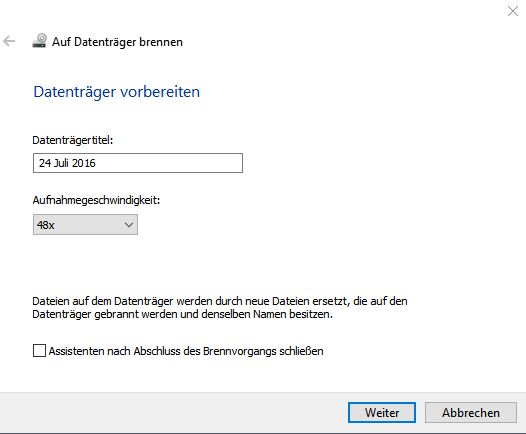This screenshot has width=526, height=434.
Task: Click the info text about replaced Dateien
Action: click(x=220, y=308)
